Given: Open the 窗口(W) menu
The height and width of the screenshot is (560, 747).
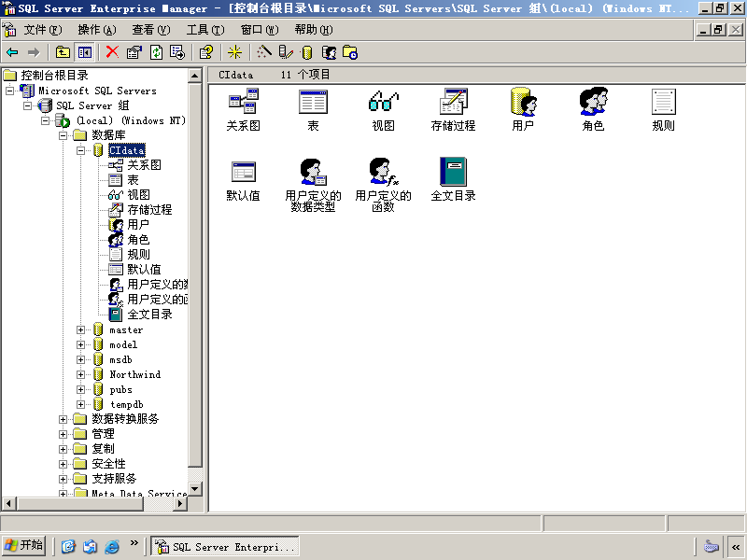Looking at the screenshot, I should [260, 30].
